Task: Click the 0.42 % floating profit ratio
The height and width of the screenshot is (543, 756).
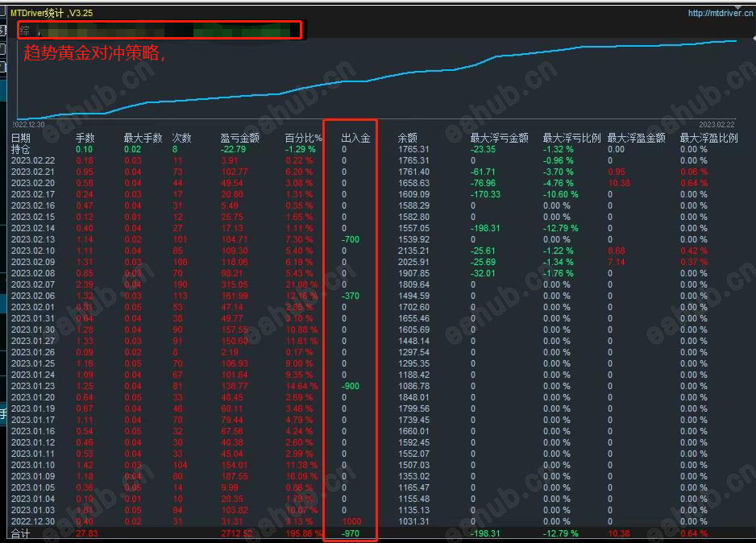Action: point(694,251)
